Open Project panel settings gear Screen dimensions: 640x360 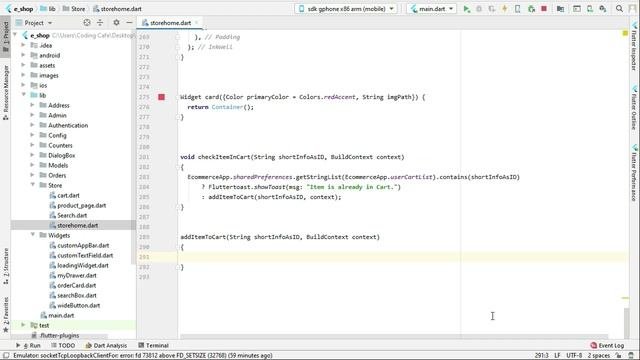[116, 23]
